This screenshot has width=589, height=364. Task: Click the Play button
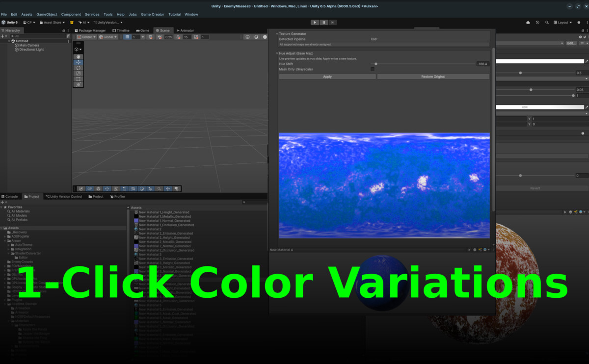(315, 22)
